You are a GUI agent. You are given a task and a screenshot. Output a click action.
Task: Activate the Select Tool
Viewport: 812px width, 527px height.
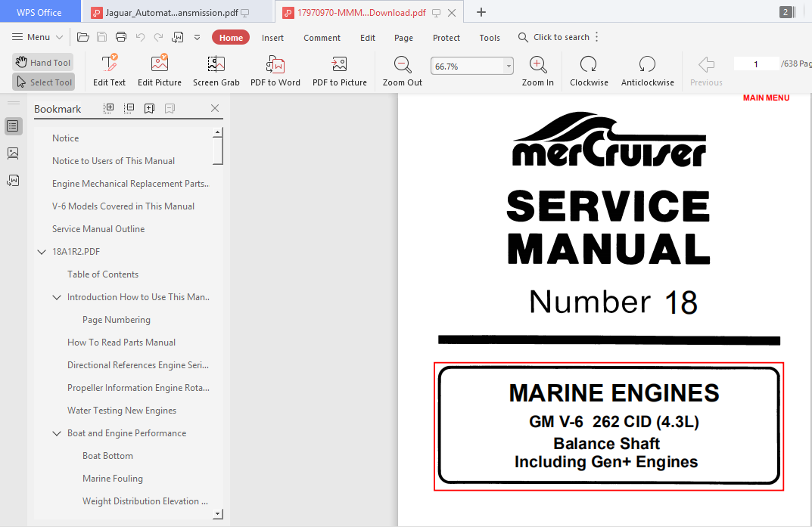(x=43, y=82)
